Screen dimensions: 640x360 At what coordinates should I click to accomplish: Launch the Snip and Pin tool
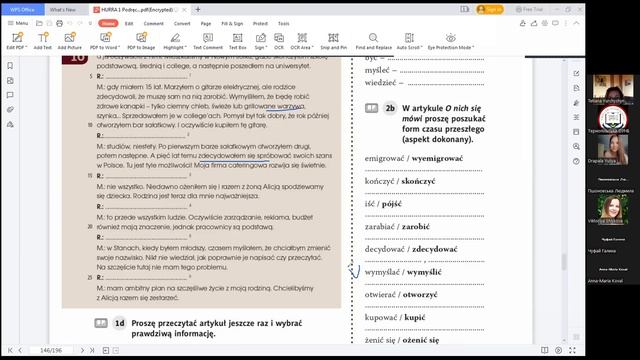pyautogui.click(x=333, y=41)
